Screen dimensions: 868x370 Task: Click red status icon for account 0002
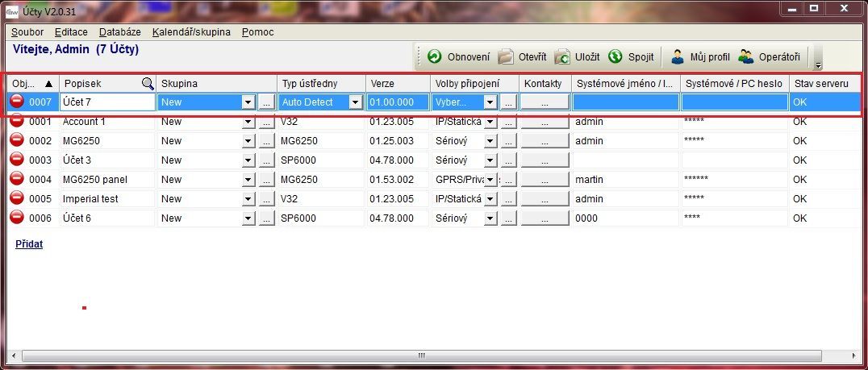(17, 140)
